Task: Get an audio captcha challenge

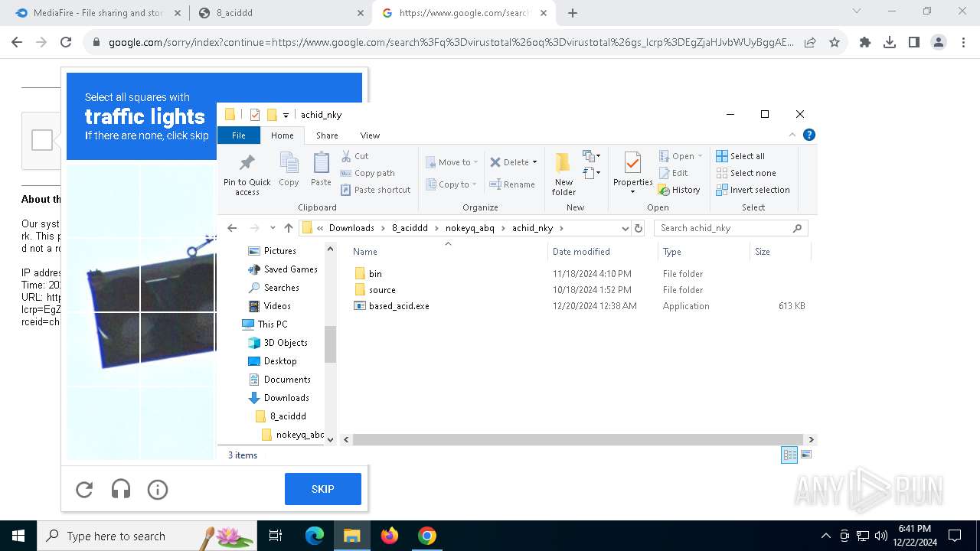Action: 121,489
